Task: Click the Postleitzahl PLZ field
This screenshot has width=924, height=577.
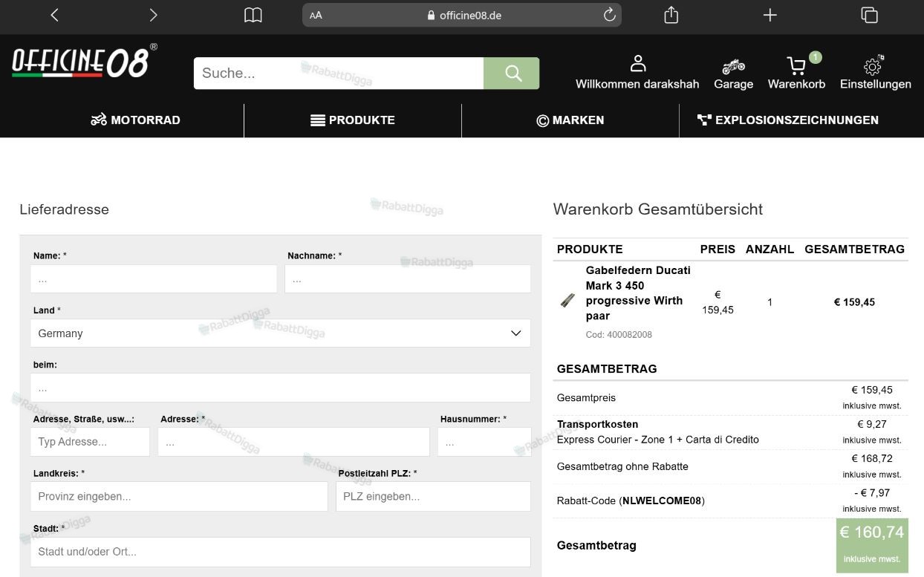Action: tap(433, 496)
